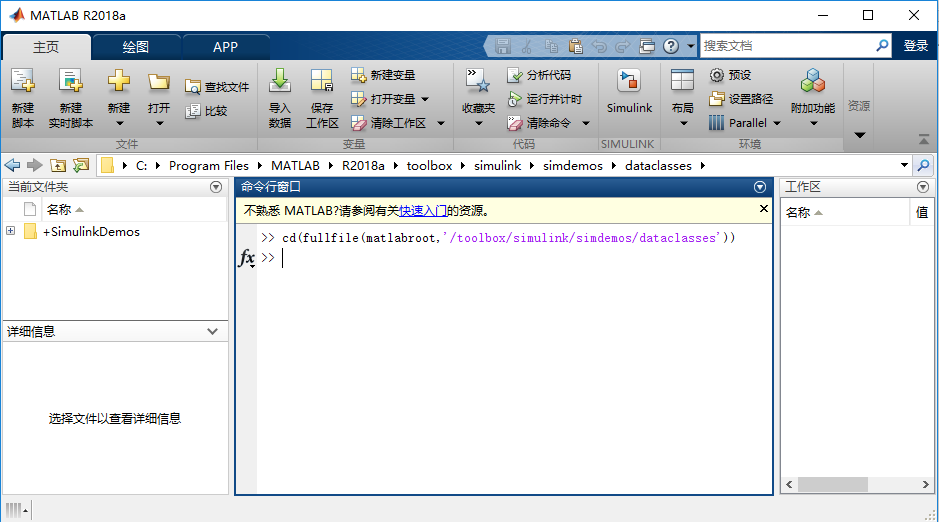This screenshot has height=522, width=939.
Task: Go up one folder level icon
Action: 57,165
